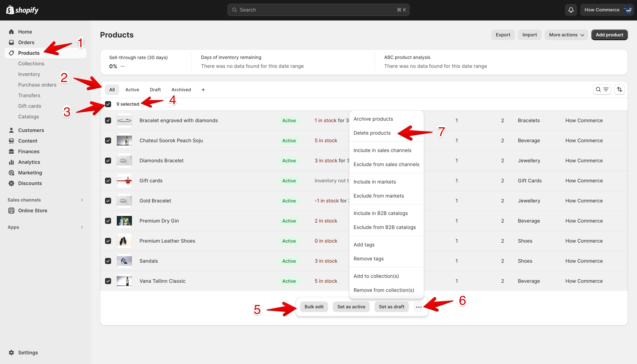Click the Content icon in sidebar
The height and width of the screenshot is (364, 637).
11,141
